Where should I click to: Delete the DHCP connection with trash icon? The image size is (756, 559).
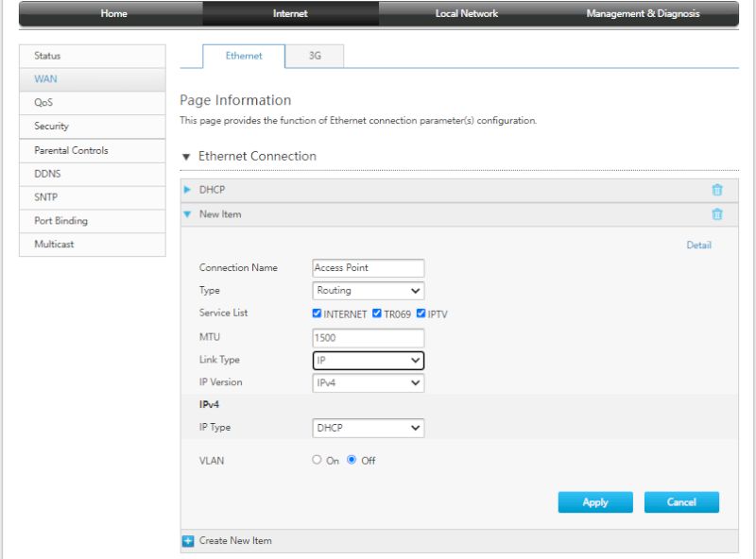click(x=717, y=190)
